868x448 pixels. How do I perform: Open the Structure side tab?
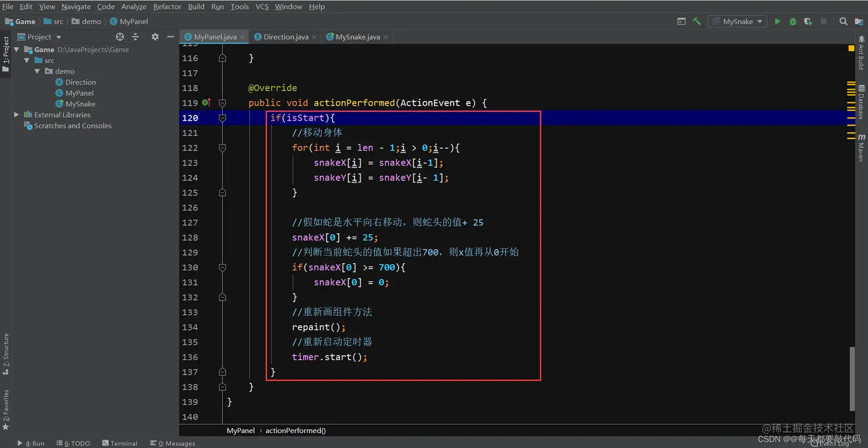point(6,354)
